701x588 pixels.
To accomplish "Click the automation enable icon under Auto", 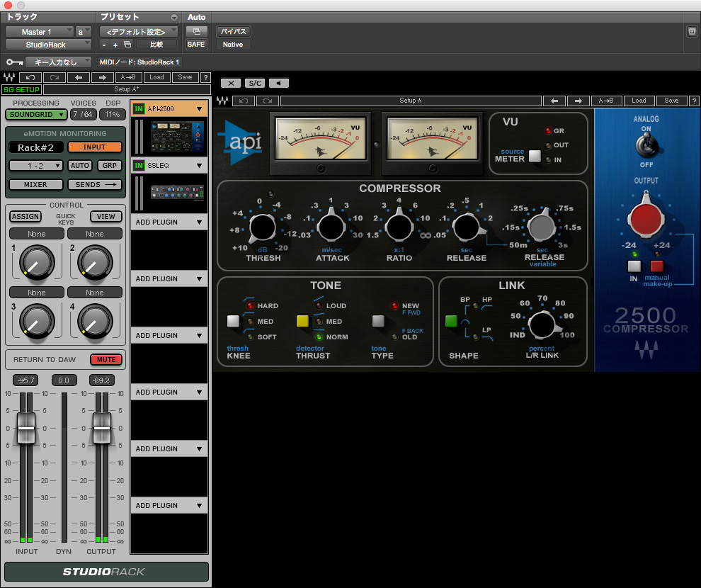I will (x=197, y=32).
